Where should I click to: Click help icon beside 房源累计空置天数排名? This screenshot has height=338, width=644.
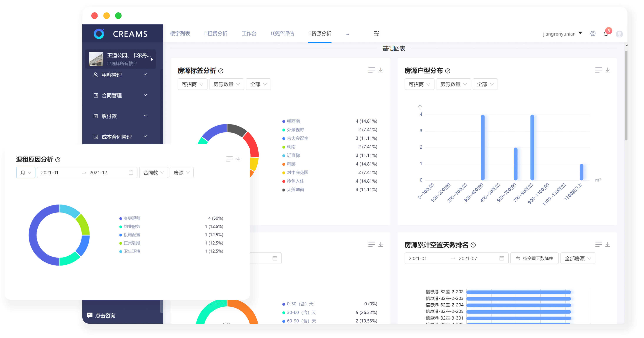pos(473,245)
